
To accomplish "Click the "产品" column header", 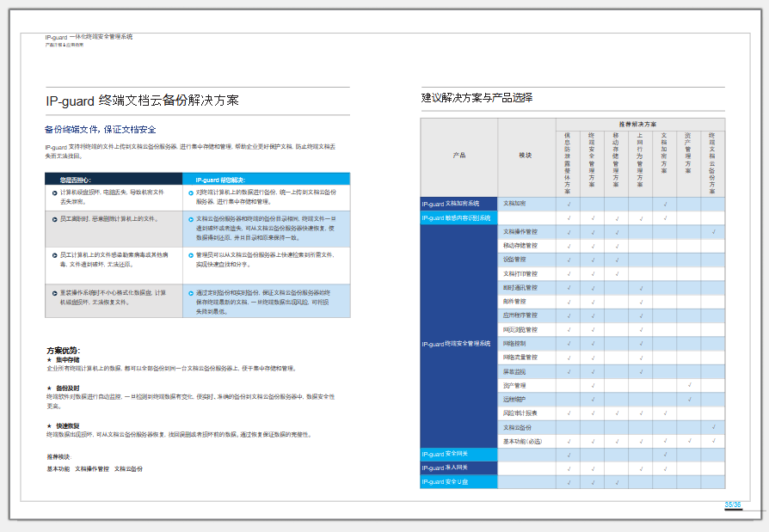I will pos(459,156).
